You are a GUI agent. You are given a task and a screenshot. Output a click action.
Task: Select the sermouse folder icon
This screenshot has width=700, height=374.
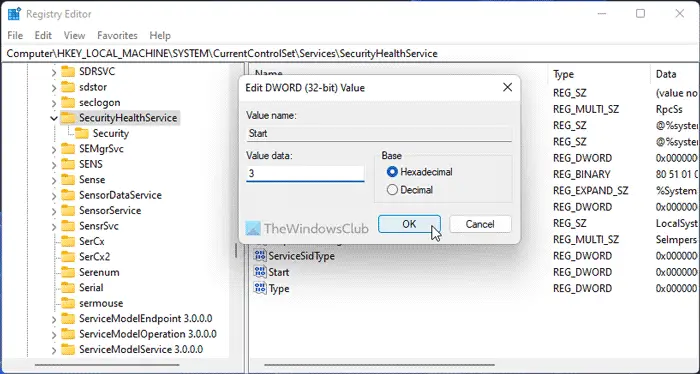coord(68,303)
